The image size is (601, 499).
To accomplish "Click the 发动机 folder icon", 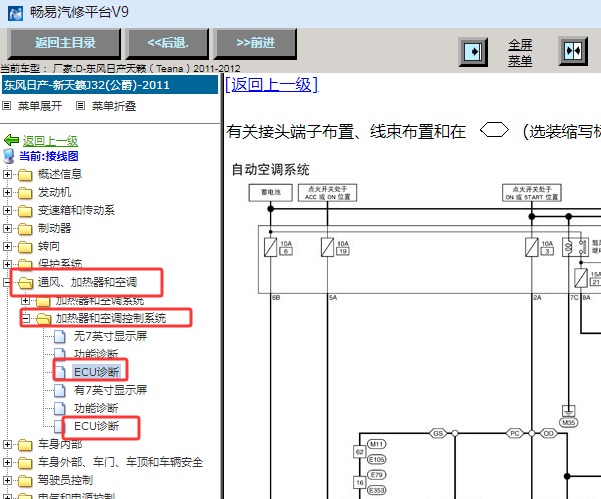I will pyautogui.click(x=25, y=193).
